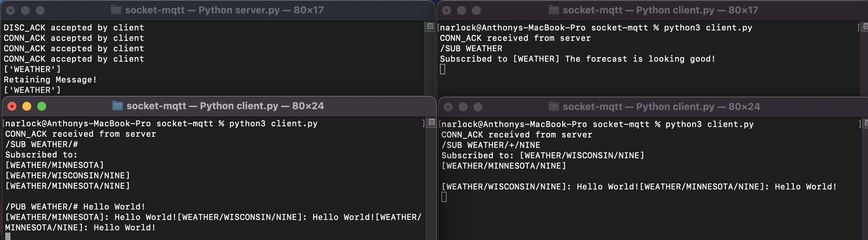868x240 pixels.
Task: Click the blue folder icon in the active client.py title bar
Action: click(118, 106)
